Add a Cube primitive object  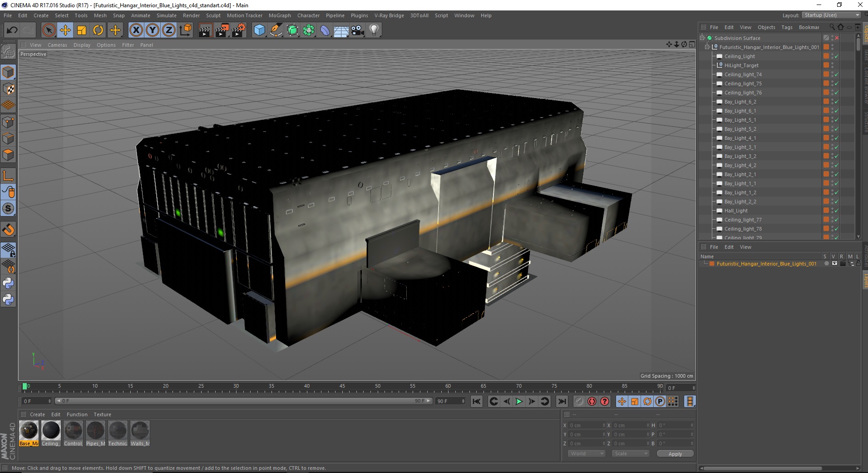point(259,30)
